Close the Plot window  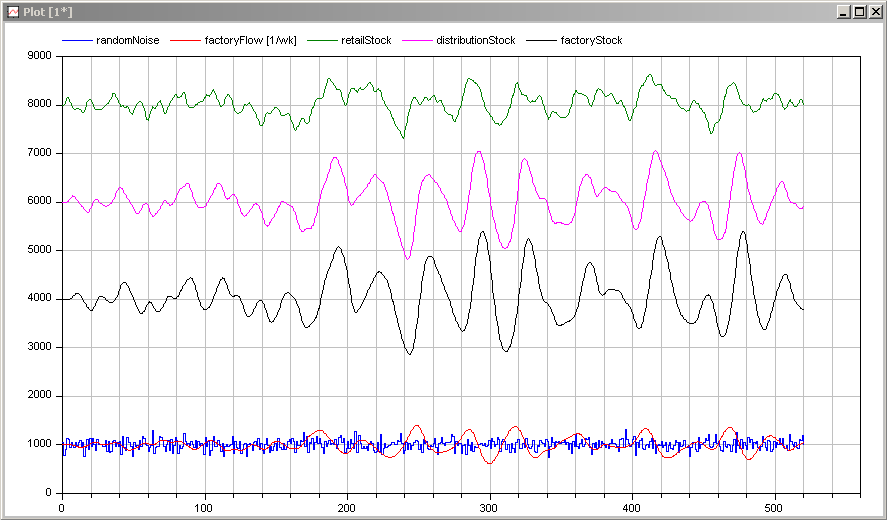pos(875,10)
